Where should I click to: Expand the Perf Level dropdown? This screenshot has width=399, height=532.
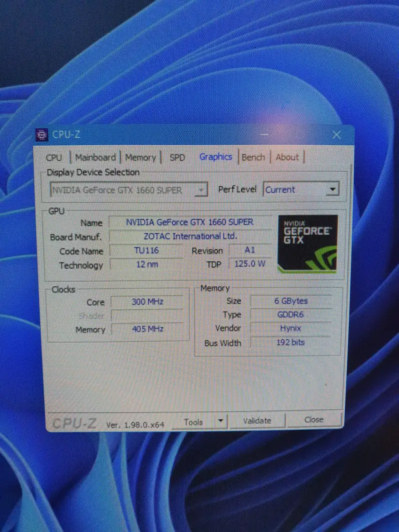click(332, 190)
